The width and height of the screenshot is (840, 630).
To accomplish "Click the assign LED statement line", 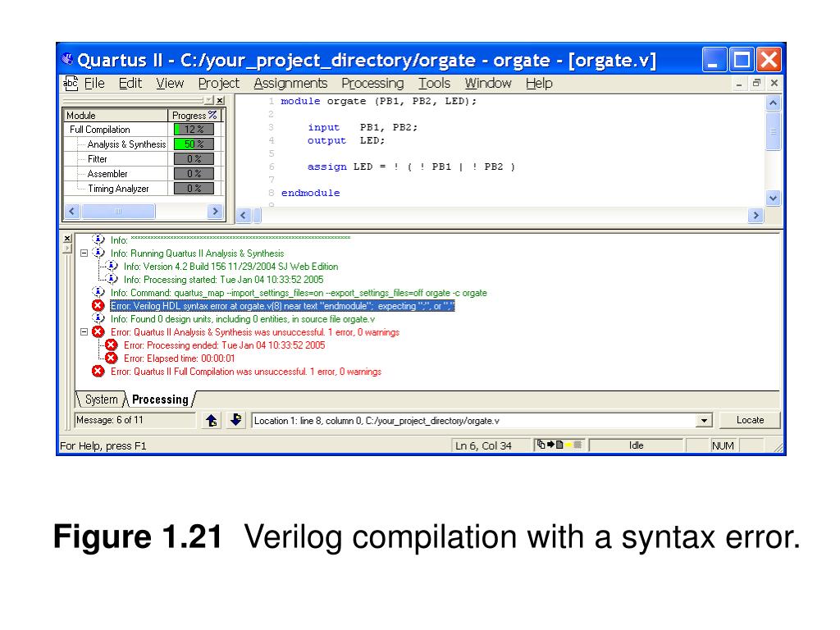I will tap(411, 167).
